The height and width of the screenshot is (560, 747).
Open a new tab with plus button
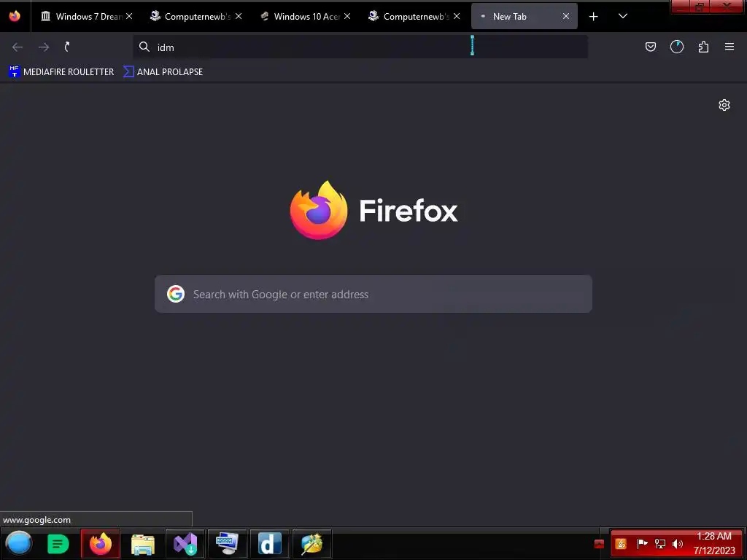click(x=594, y=17)
